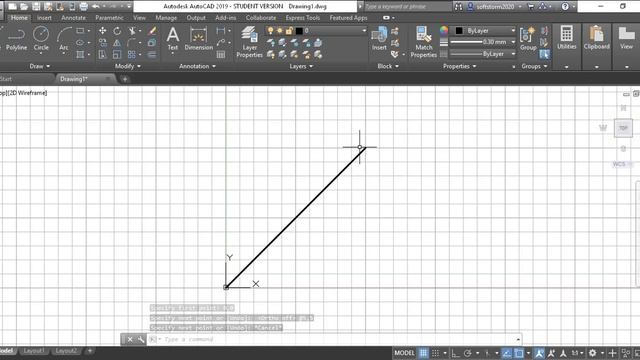Open the Text annotation tool
640x360 pixels.
click(x=173, y=39)
